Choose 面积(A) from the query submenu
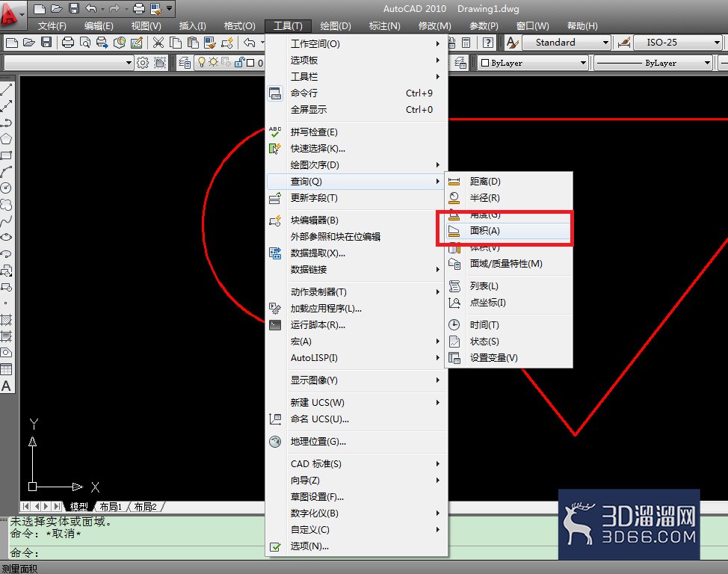The width and height of the screenshot is (728, 574). pos(509,231)
